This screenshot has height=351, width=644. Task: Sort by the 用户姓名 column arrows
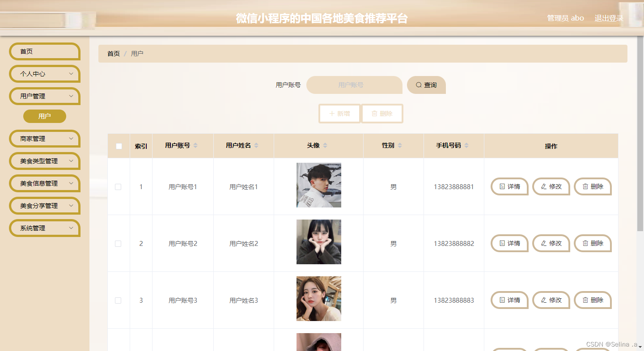point(256,146)
